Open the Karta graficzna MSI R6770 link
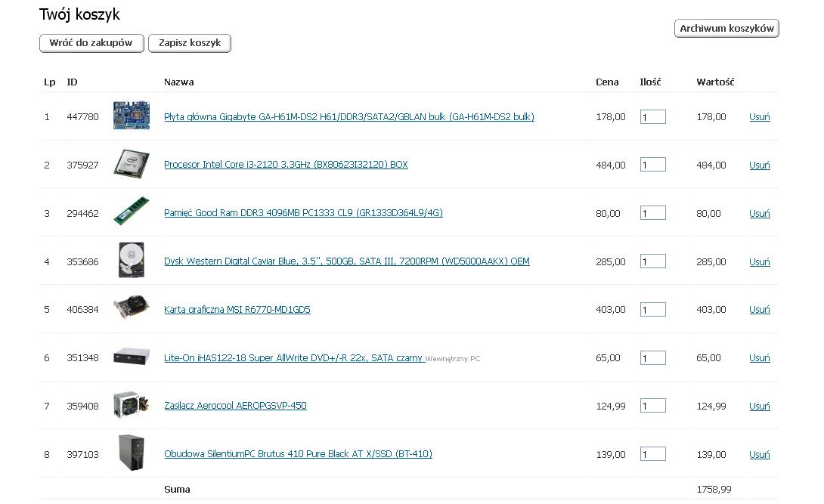Image resolution: width=824 pixels, height=504 pixels. click(237, 309)
